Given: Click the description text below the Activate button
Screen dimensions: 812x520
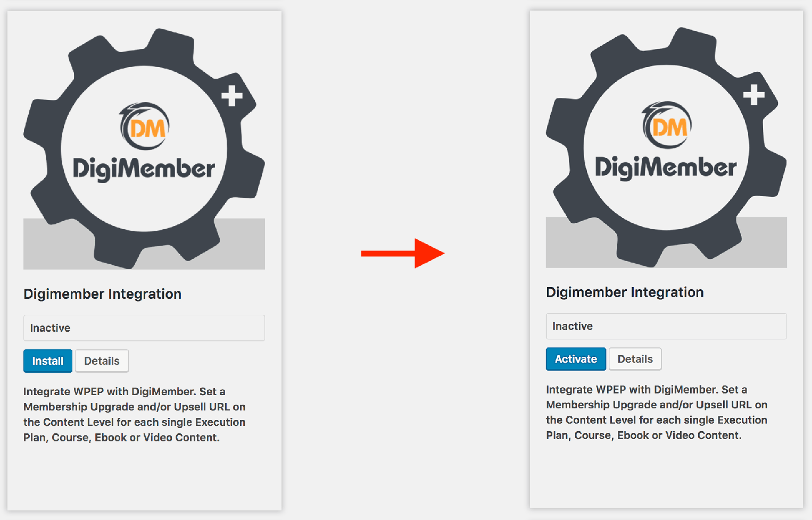Looking at the screenshot, I should [x=657, y=412].
